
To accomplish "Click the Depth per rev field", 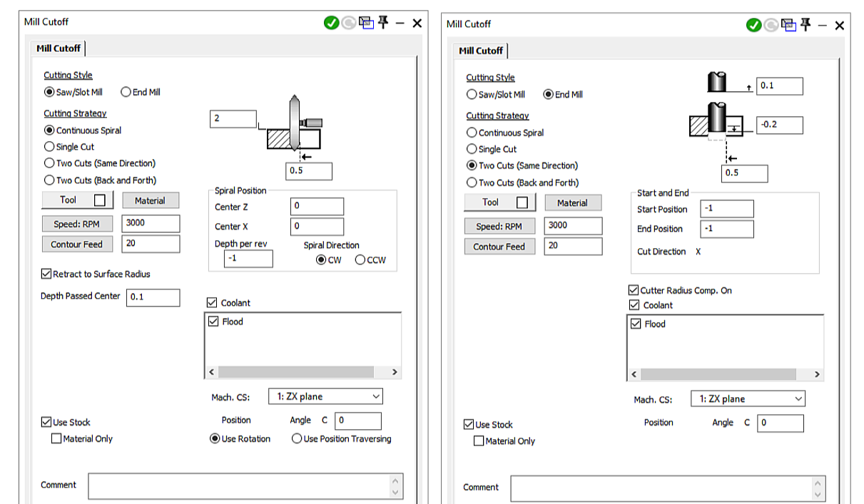I will pyautogui.click(x=248, y=259).
